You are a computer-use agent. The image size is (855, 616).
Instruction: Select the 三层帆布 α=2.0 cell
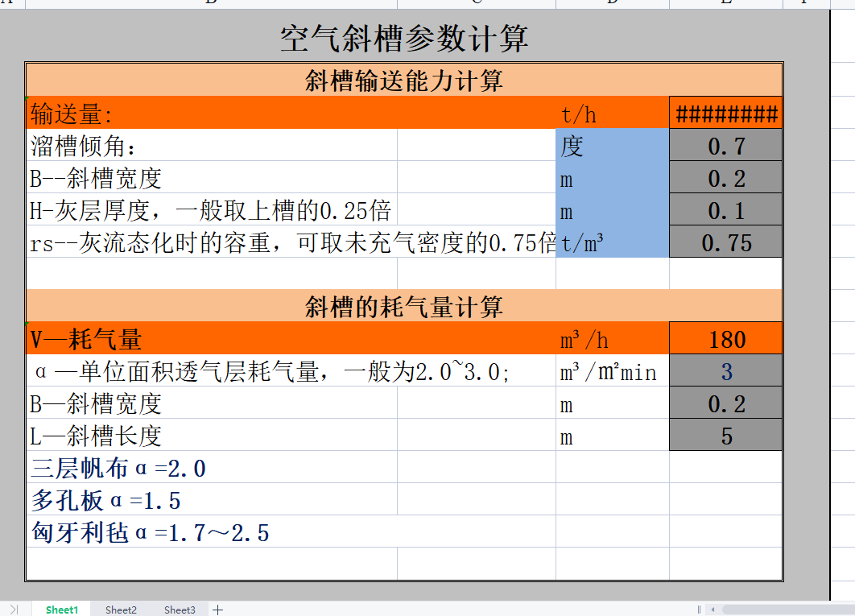(x=212, y=468)
